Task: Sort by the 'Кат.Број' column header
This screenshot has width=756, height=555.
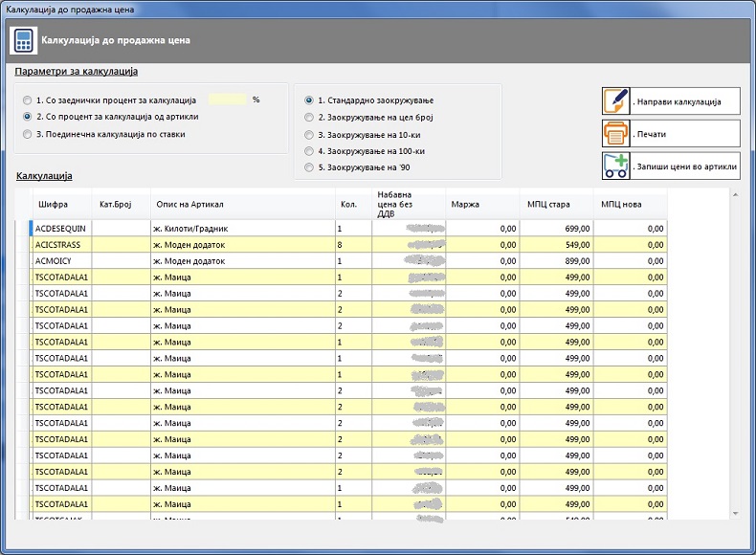Action: coord(121,204)
